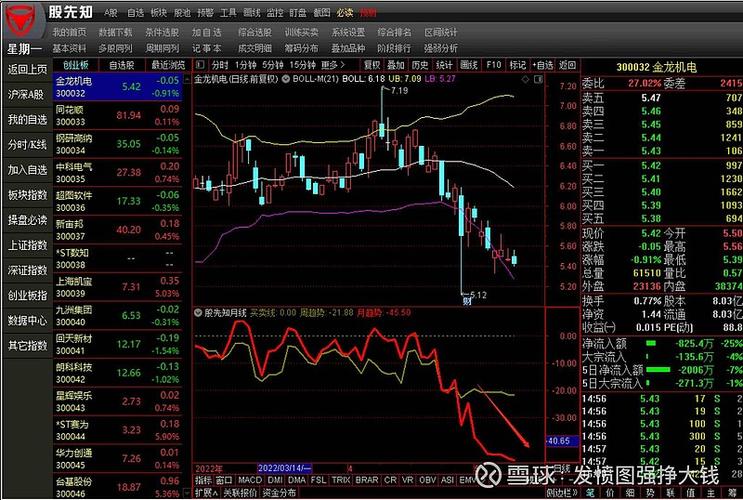Open F10 company info
This screenshot has width=743, height=500.
click(493, 65)
